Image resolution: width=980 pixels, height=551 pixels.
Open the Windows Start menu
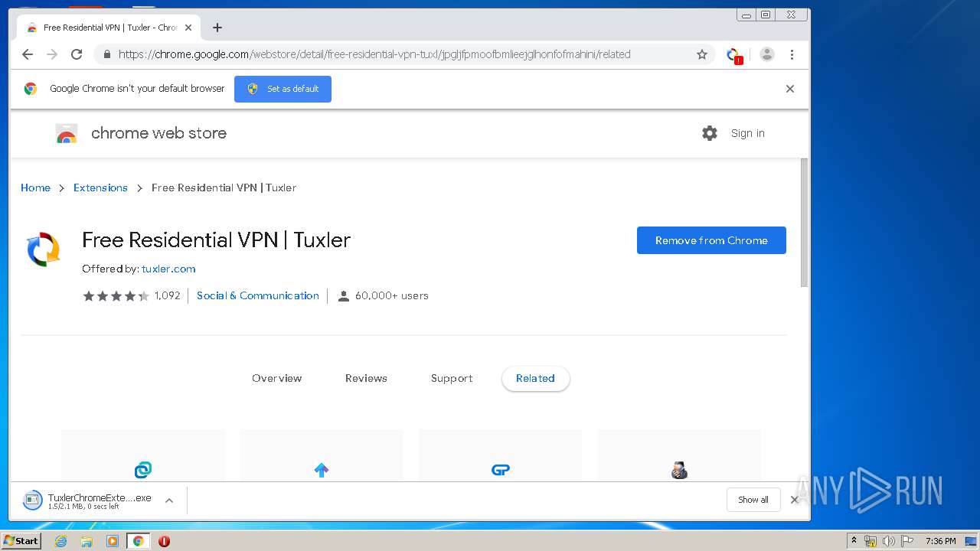pyautogui.click(x=21, y=540)
